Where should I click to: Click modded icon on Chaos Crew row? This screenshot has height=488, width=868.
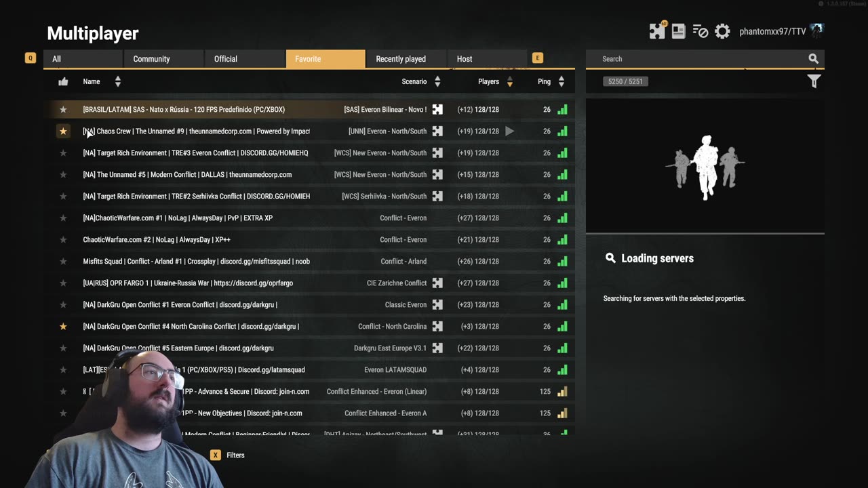(437, 131)
